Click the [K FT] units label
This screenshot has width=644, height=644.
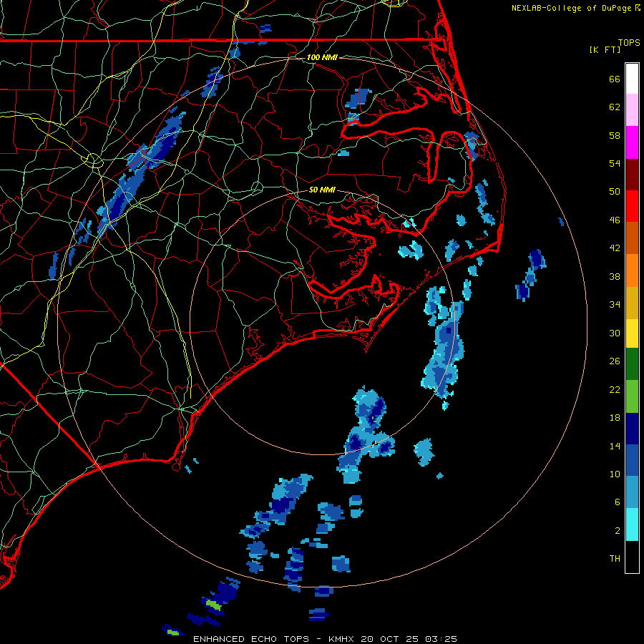point(605,49)
